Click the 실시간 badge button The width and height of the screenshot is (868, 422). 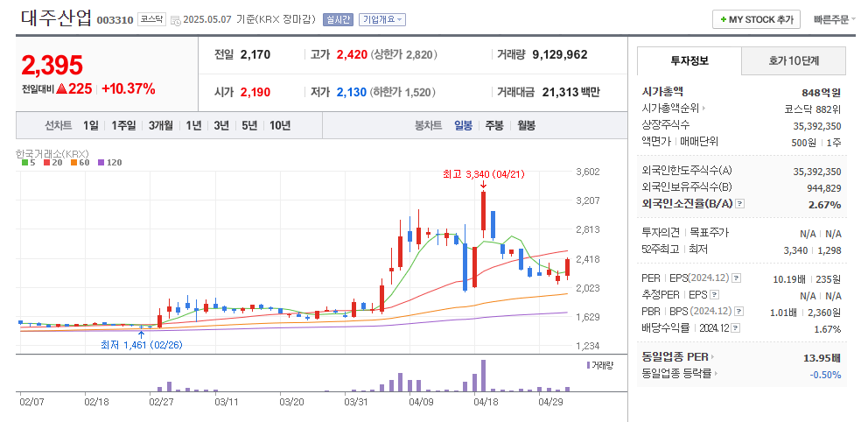(338, 19)
